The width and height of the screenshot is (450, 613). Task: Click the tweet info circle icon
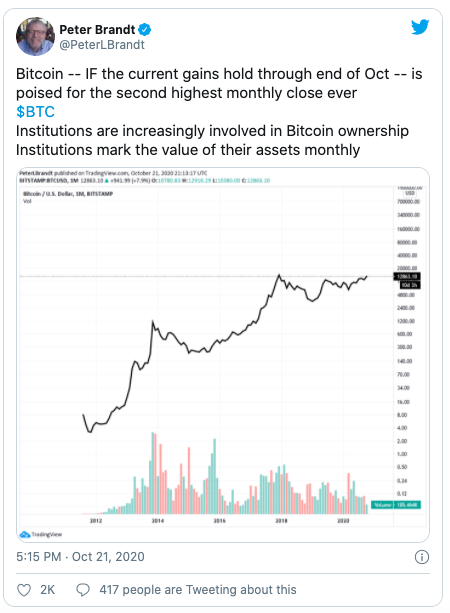(421, 557)
